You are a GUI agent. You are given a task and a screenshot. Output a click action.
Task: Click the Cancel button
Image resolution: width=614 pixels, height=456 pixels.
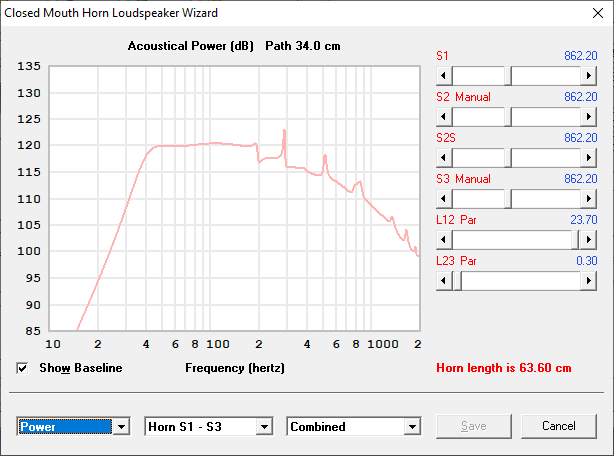pos(559,426)
